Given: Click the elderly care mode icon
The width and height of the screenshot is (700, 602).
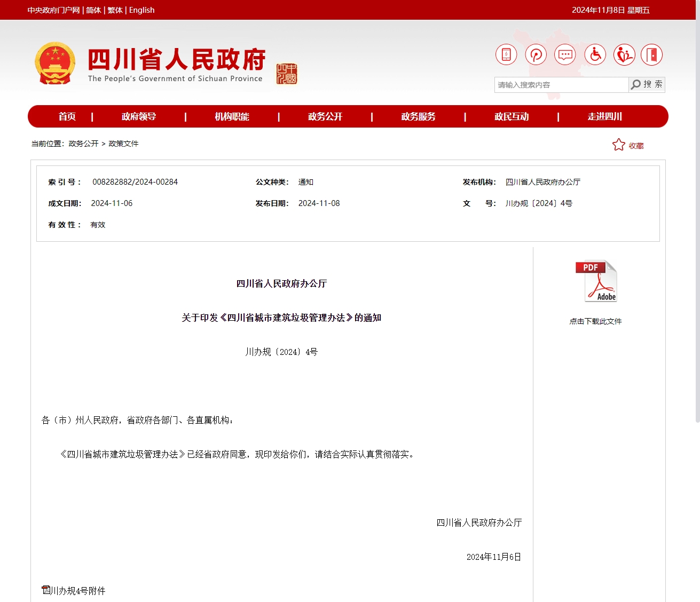Looking at the screenshot, I should (624, 55).
